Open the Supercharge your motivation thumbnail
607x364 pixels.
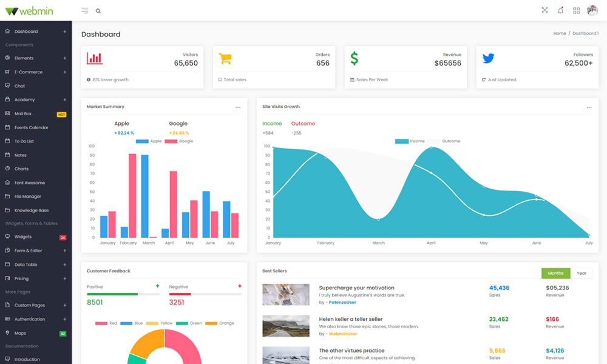[285, 294]
